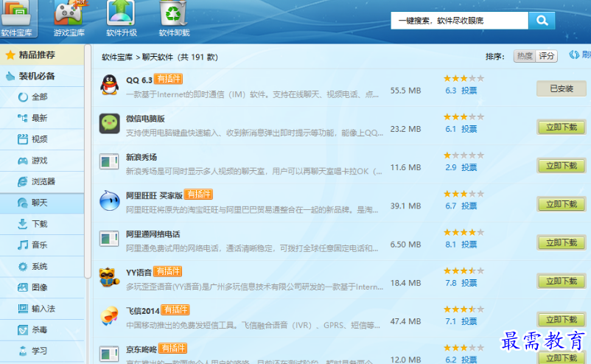Open the 阿里旺旺 买家版 title

click(154, 195)
